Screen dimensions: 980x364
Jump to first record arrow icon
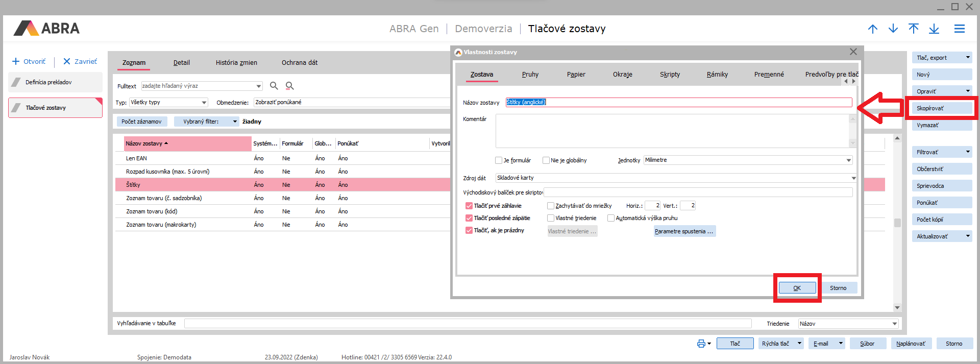[x=914, y=29]
